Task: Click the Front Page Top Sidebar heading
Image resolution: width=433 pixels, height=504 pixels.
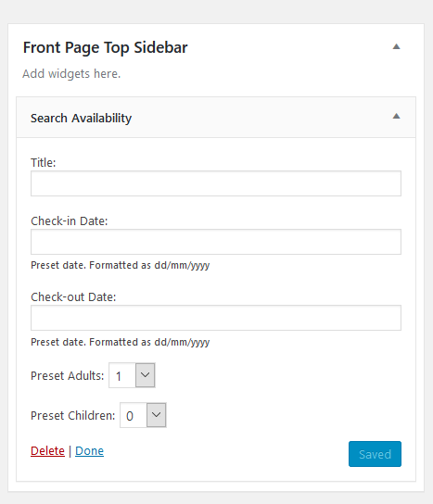Action: click(x=105, y=48)
